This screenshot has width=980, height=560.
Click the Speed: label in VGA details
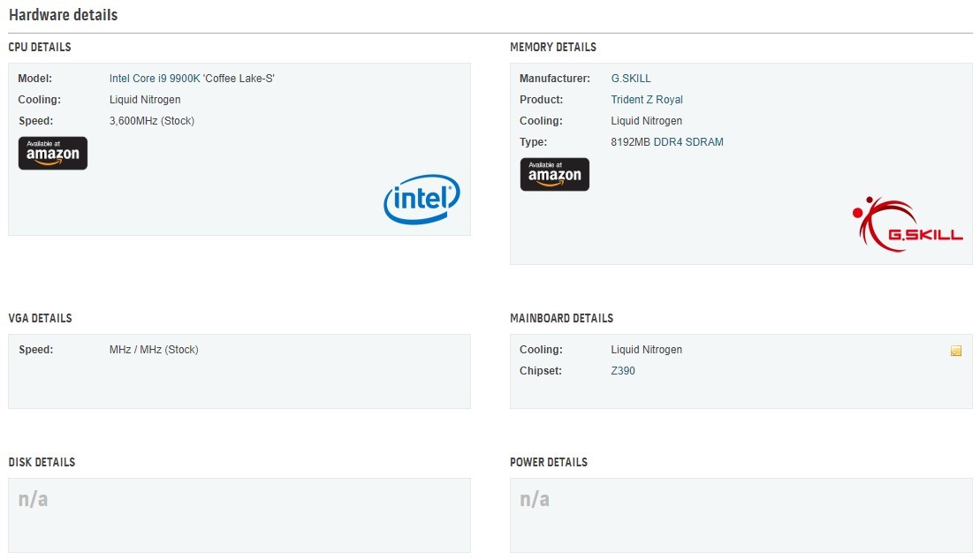point(35,350)
